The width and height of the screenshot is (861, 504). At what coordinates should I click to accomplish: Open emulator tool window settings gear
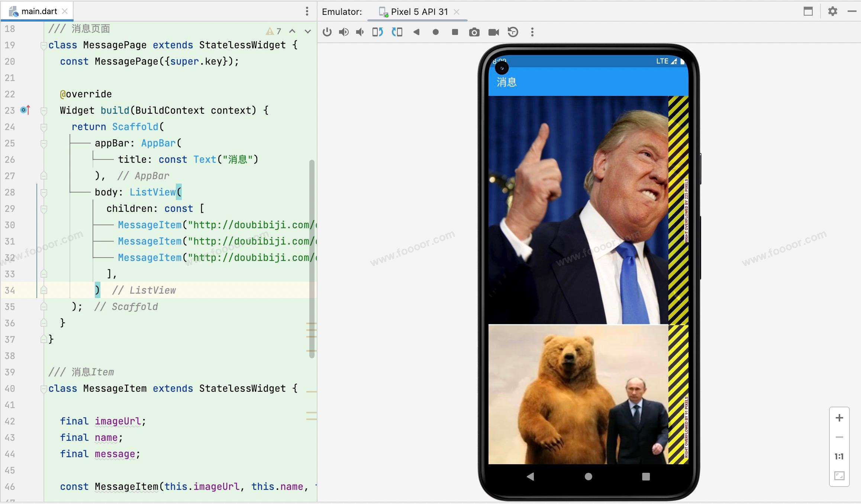point(833,11)
